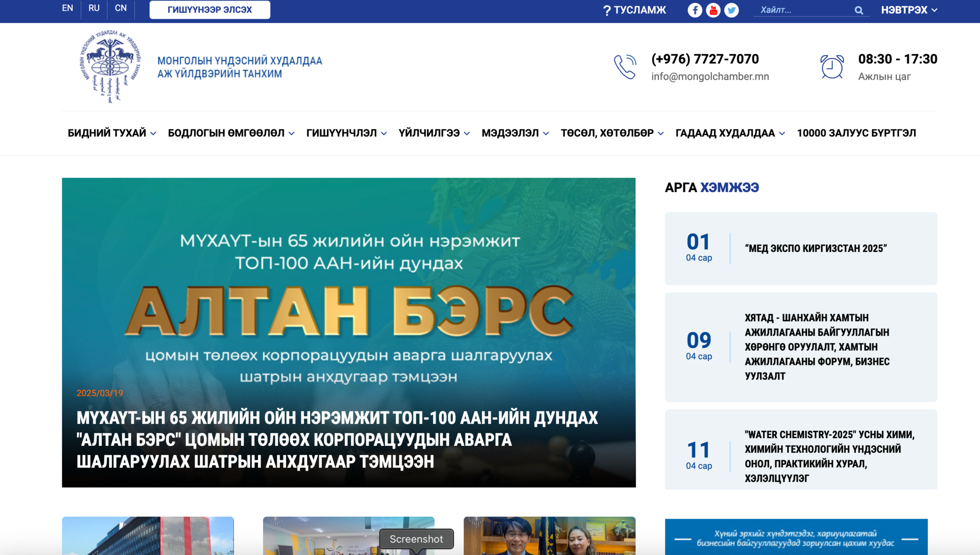Screen dimensions: 980x555
Task: Open the blue Хүний эрхийг хүндэтгэдэг banner
Action: point(796,537)
